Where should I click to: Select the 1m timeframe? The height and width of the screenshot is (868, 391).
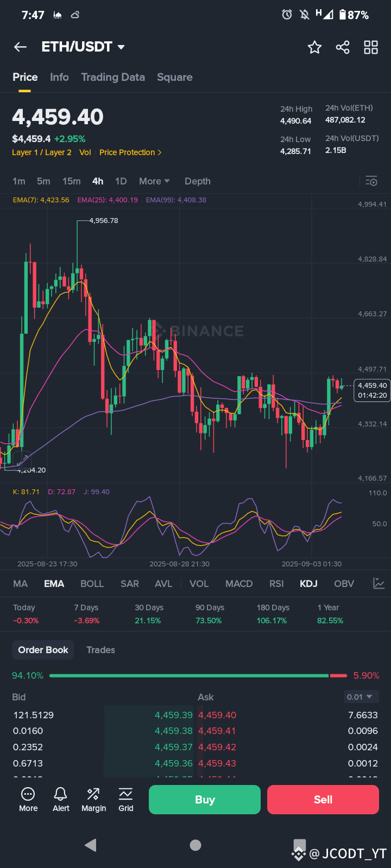(x=19, y=181)
